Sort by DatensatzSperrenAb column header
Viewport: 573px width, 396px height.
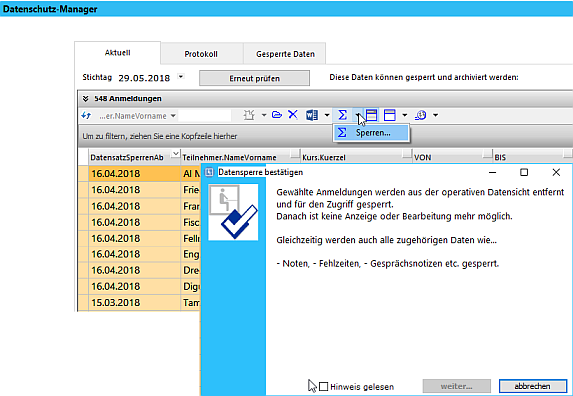tap(127, 157)
